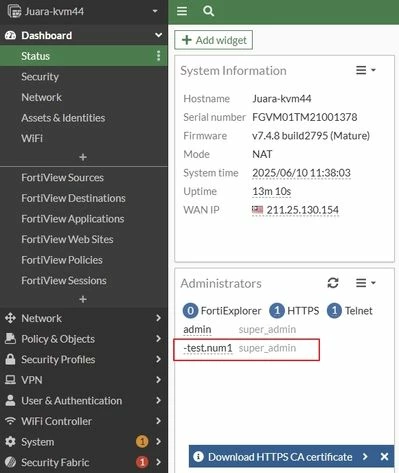Toggle the hamburger navigation menu icon

click(182, 11)
